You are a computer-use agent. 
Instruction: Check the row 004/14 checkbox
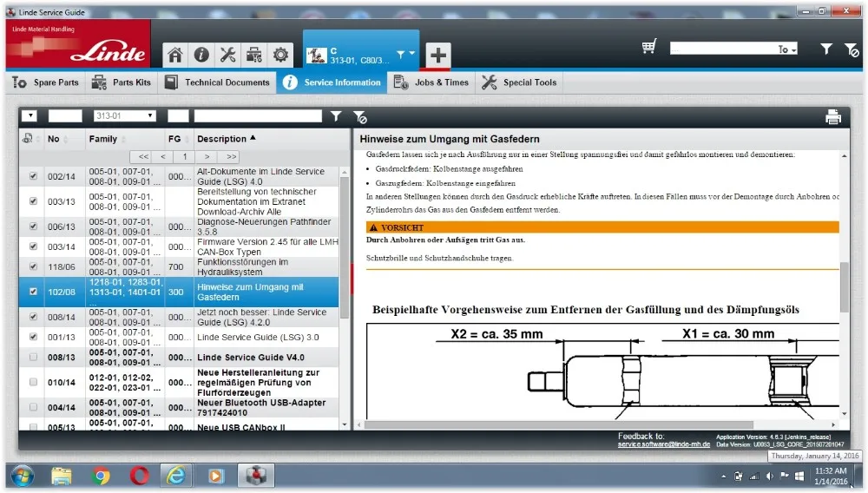(x=33, y=407)
